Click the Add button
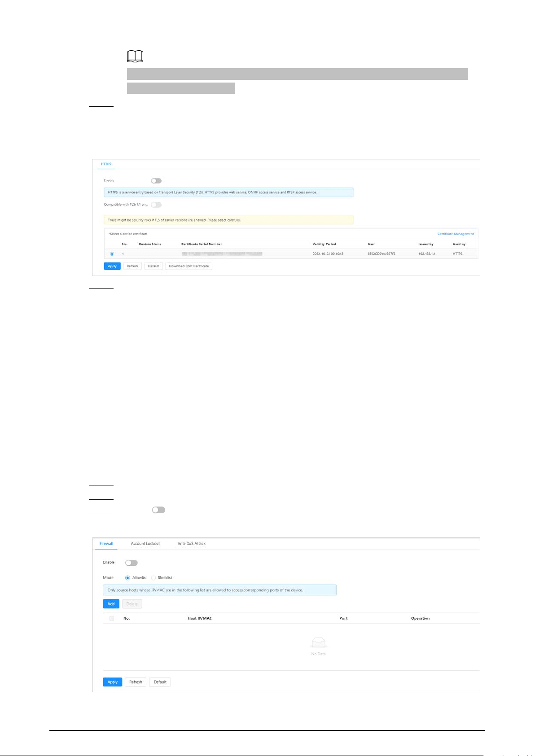This screenshot has height=756, width=535. tap(111, 604)
